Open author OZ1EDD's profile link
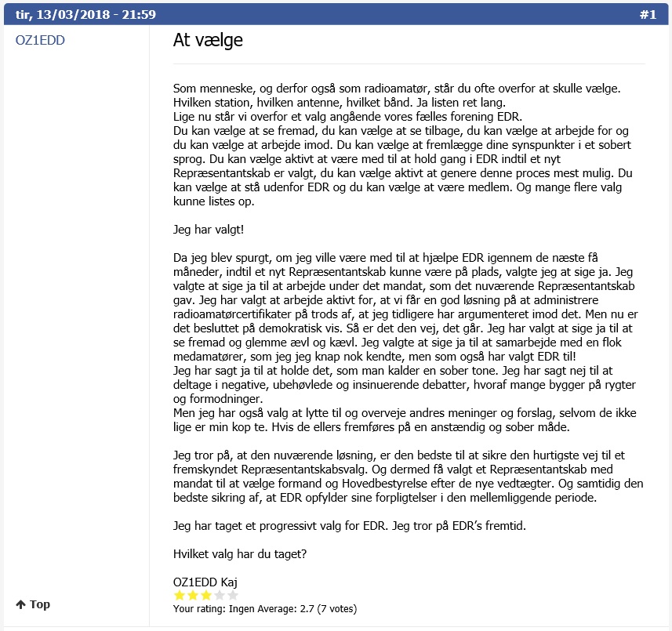 (40, 40)
